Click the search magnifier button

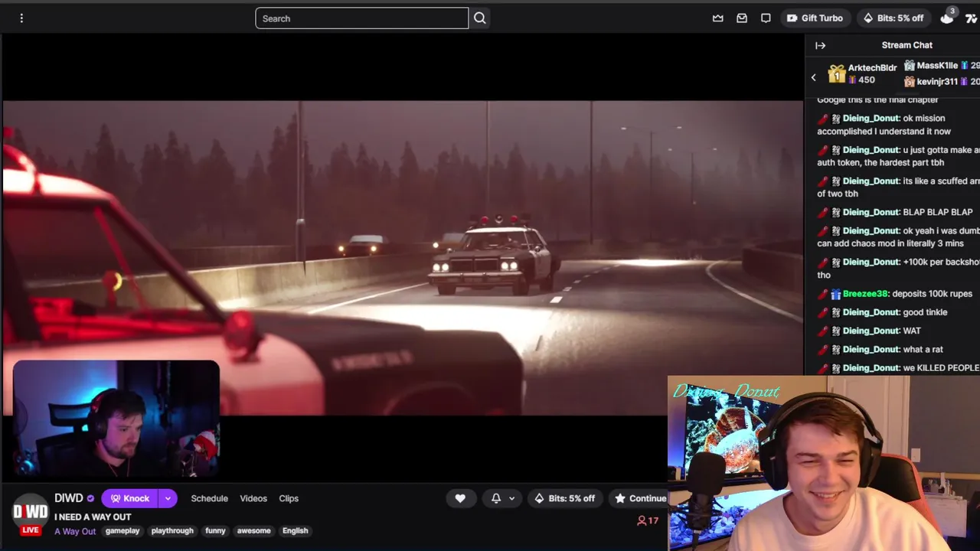click(480, 18)
